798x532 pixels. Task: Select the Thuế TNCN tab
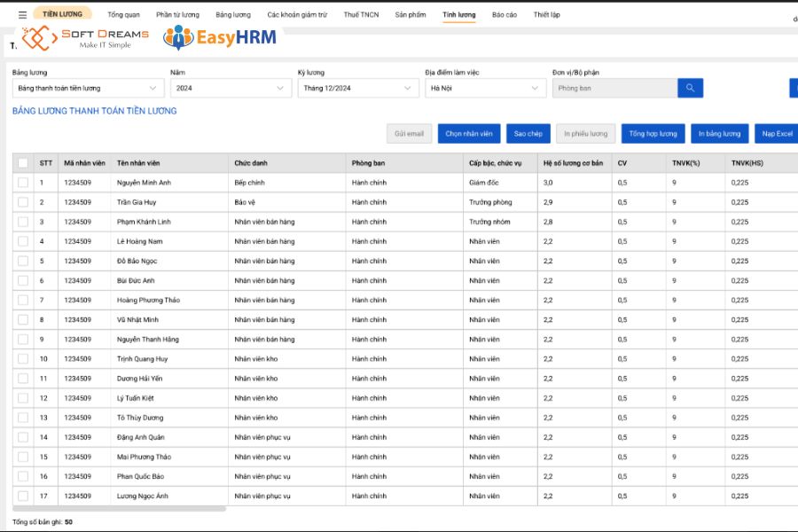(361, 14)
